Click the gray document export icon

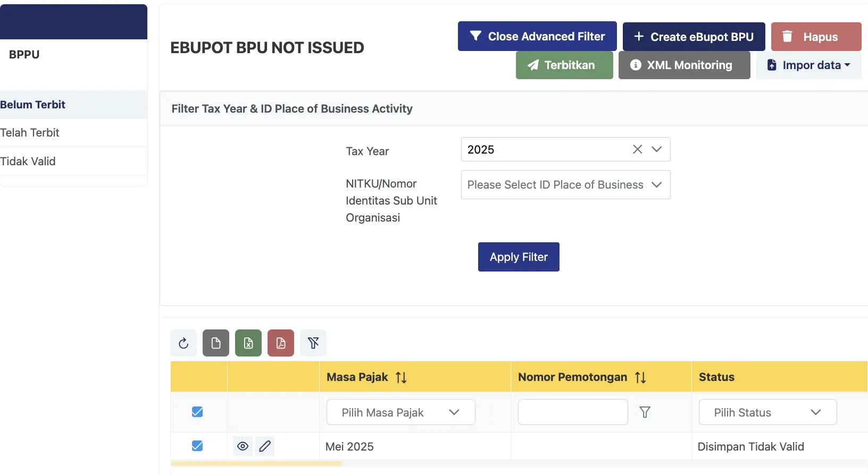(216, 343)
